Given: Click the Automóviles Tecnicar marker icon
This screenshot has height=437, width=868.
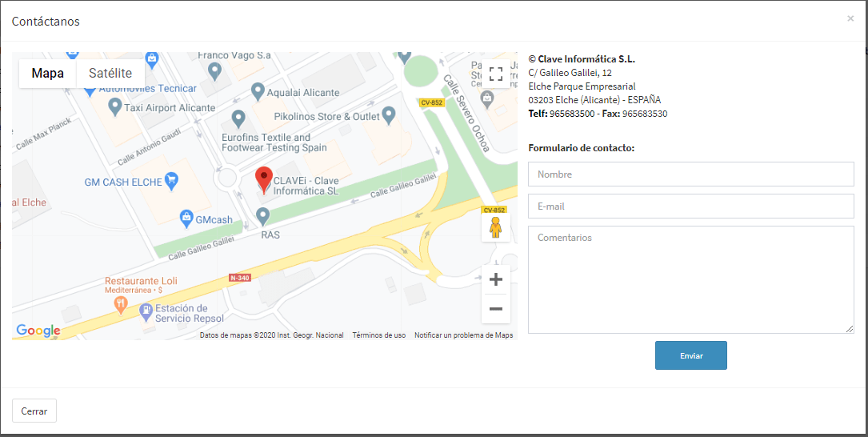Looking at the screenshot, I should point(90,90).
